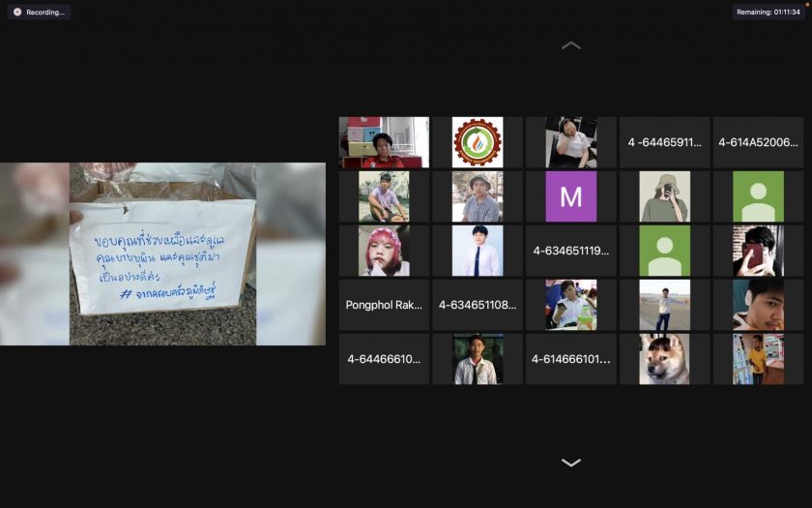This screenshot has height=508, width=812.
Task: Select the cartoon mirror-selfie avatar tile
Action: 664,196
